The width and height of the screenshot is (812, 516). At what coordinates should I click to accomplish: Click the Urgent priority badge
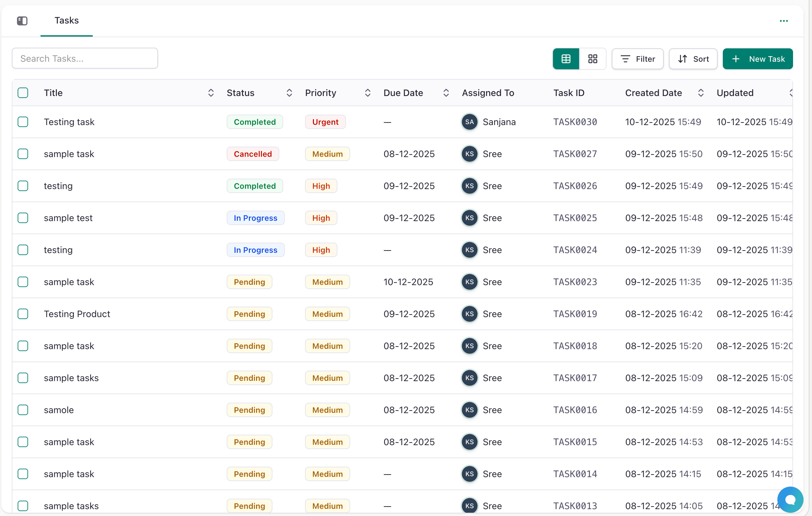pos(325,122)
